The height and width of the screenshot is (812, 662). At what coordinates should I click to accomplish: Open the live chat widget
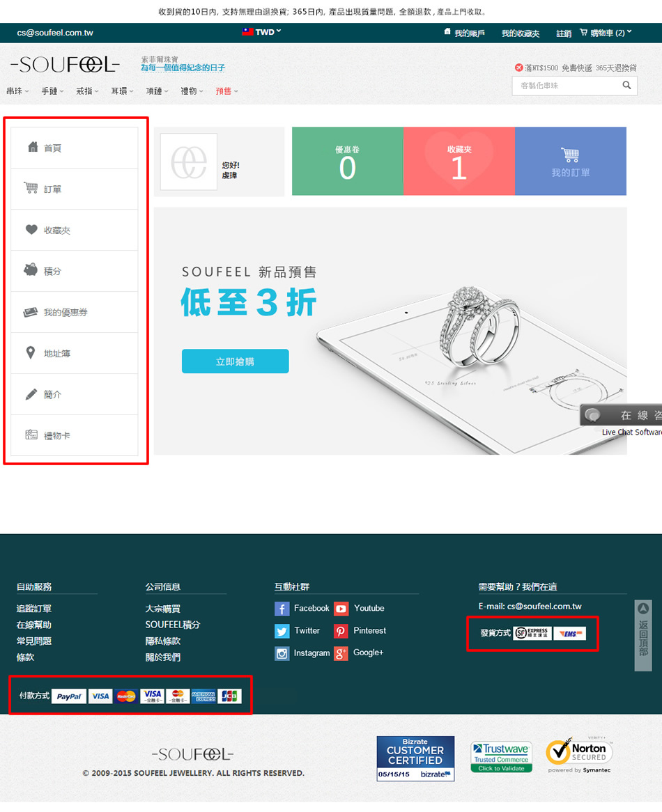click(621, 415)
